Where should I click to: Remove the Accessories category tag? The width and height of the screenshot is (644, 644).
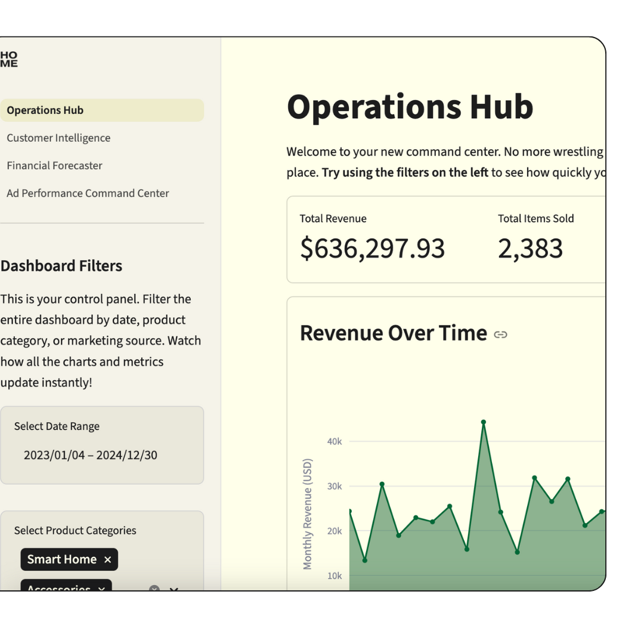(x=101, y=588)
